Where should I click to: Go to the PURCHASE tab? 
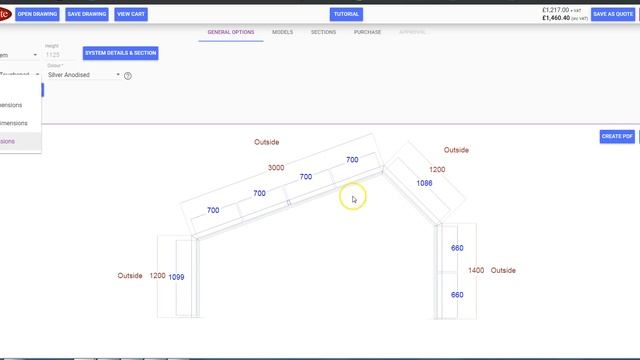[367, 32]
